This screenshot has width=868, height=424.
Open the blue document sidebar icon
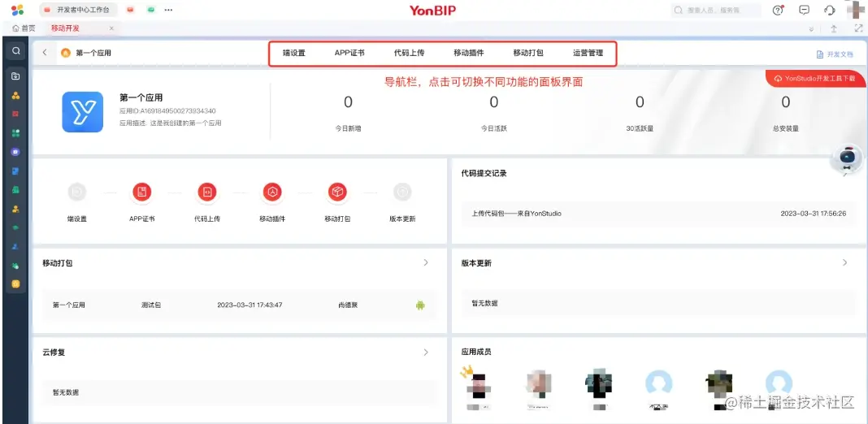16,171
